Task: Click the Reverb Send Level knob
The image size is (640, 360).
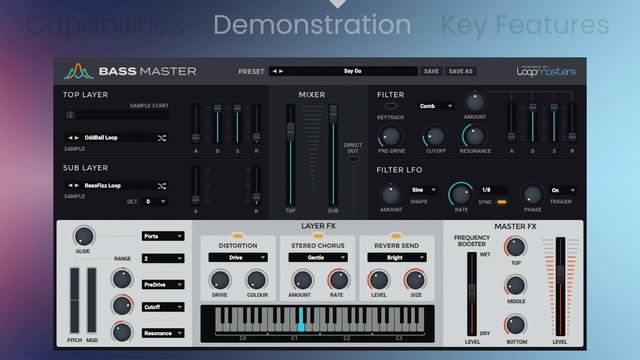Action: 378,280
